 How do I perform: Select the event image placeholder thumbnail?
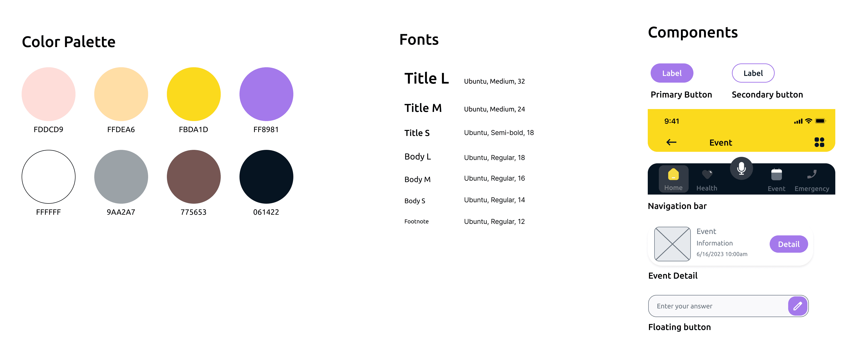pos(672,244)
